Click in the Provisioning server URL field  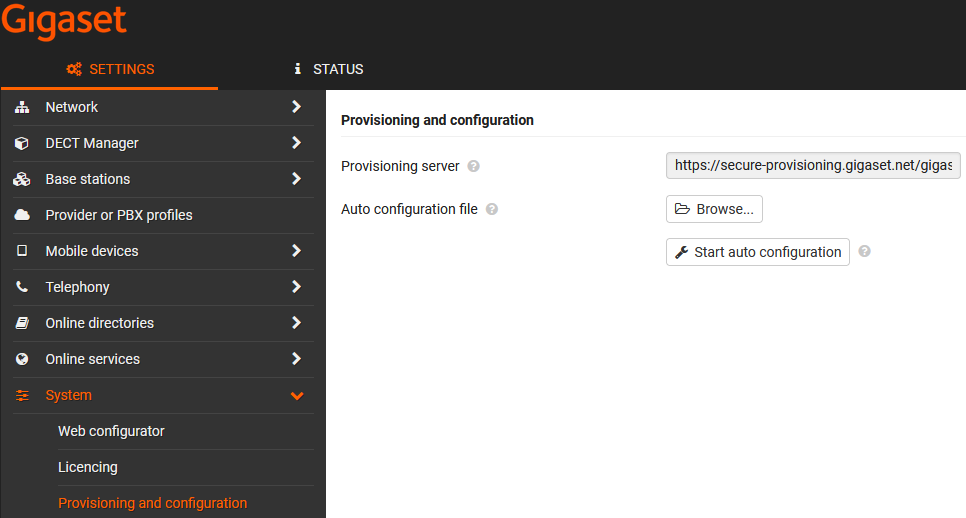(813, 166)
